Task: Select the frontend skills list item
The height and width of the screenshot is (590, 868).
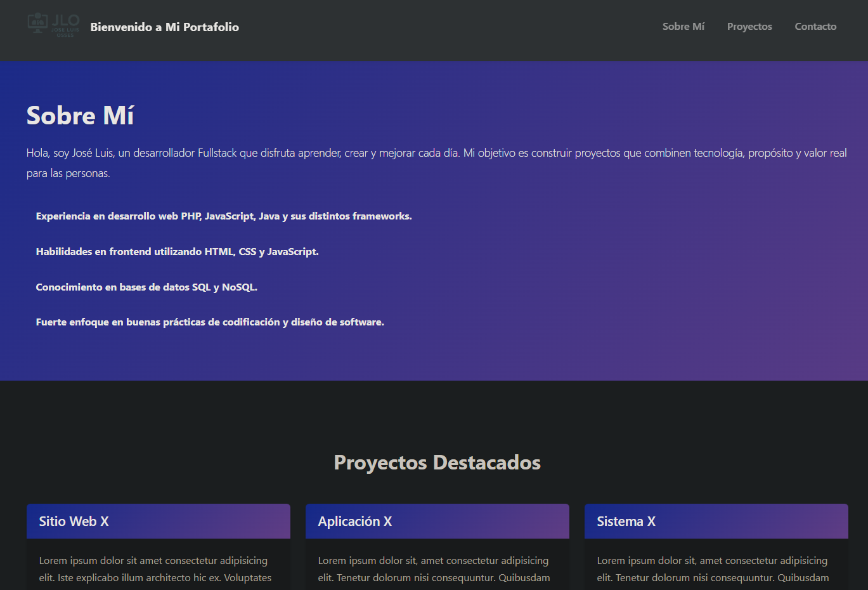Action: [177, 252]
